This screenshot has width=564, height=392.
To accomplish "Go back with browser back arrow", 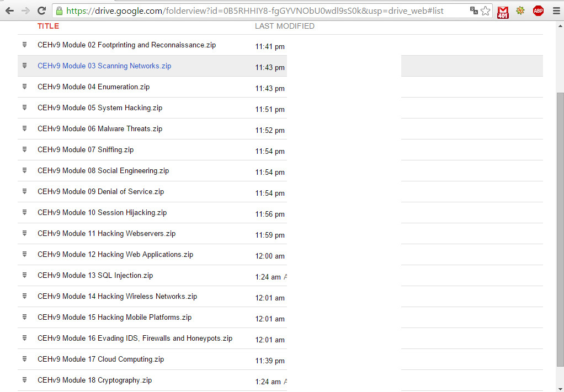I will [x=9, y=11].
